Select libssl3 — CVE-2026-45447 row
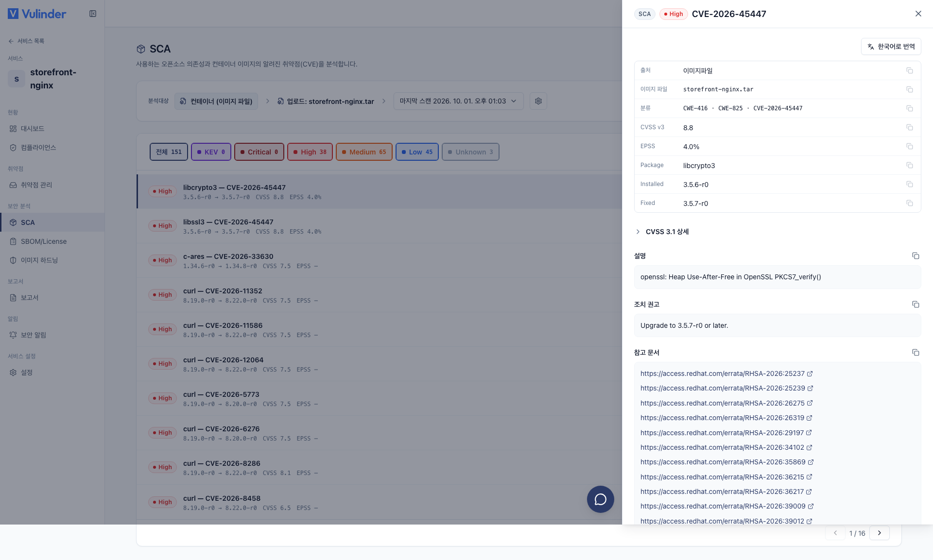 tap(379, 226)
